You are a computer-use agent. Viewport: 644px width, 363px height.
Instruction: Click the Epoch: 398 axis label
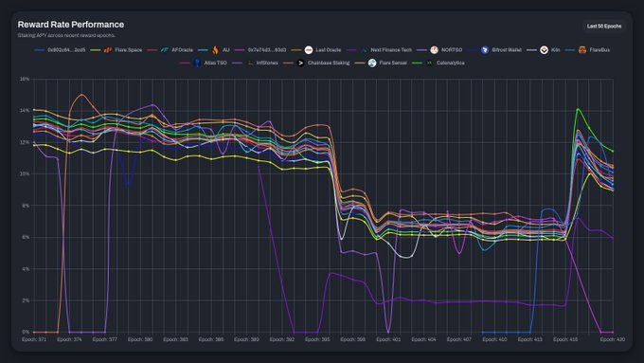click(353, 339)
